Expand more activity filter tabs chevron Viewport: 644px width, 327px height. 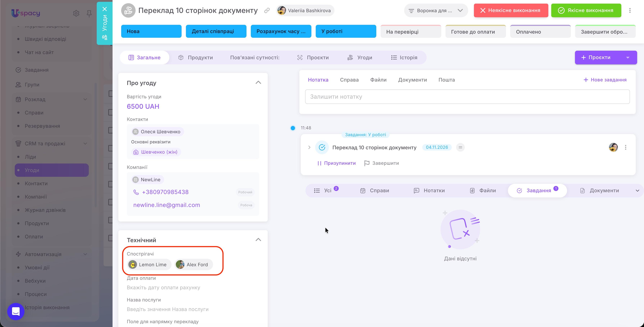(637, 191)
